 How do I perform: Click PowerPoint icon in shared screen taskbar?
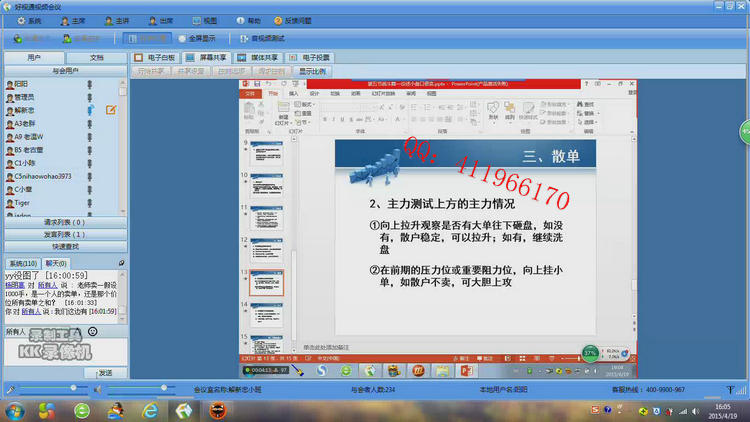point(466,371)
